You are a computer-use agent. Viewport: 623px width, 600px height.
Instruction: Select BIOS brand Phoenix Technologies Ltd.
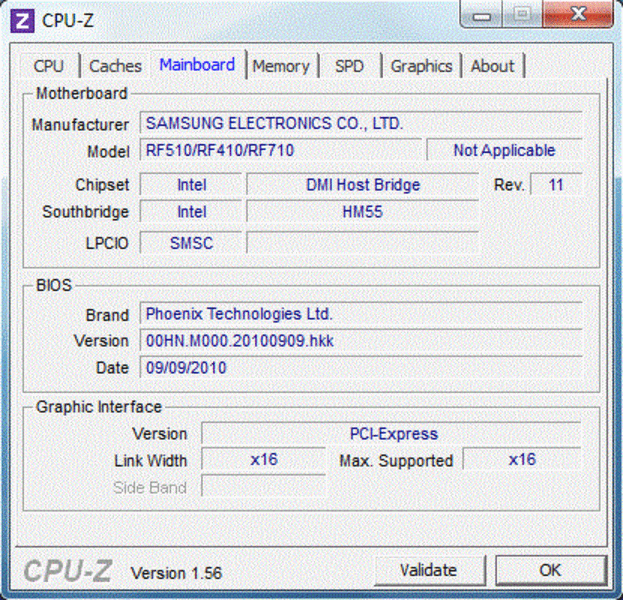pos(361,314)
